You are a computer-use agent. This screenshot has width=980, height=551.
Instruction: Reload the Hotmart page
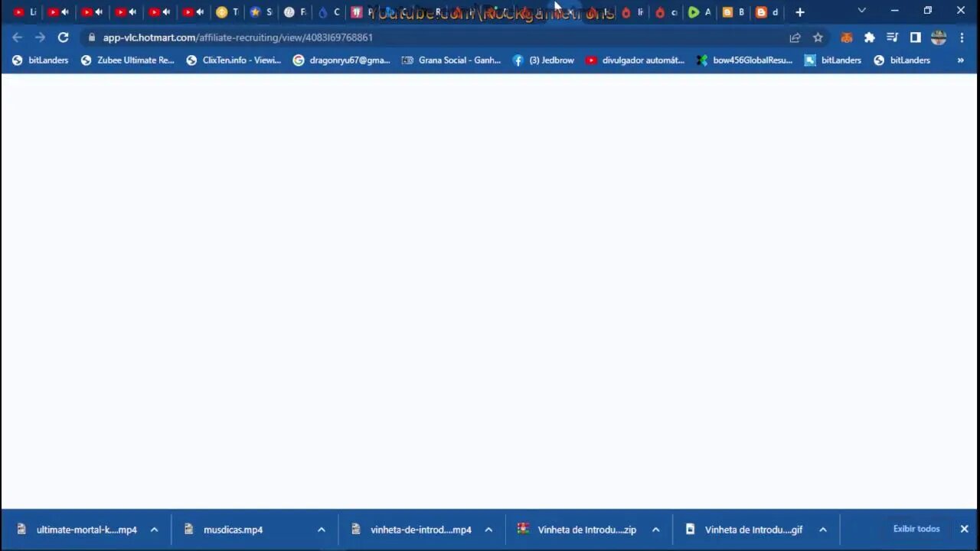(x=64, y=37)
